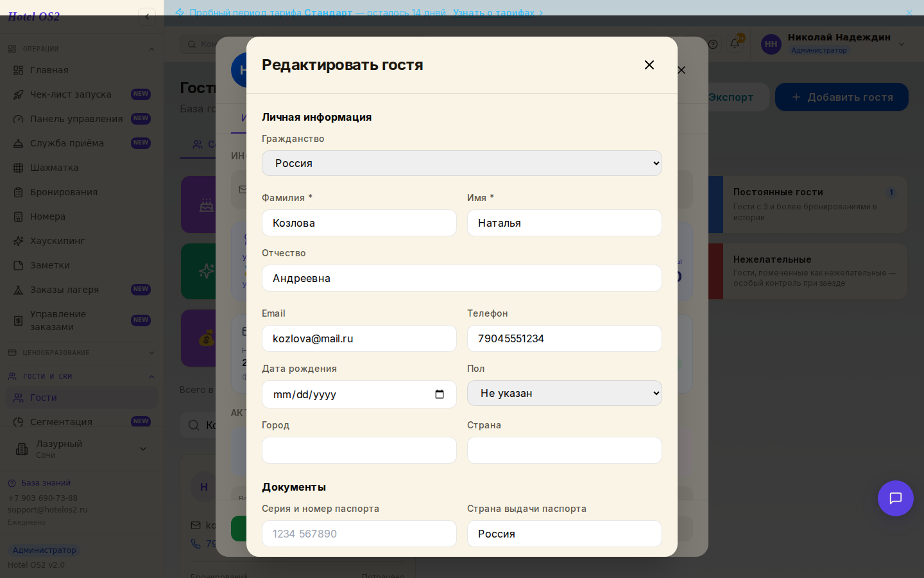Click the empty Город field
The width and height of the screenshot is (924, 578).
(359, 450)
